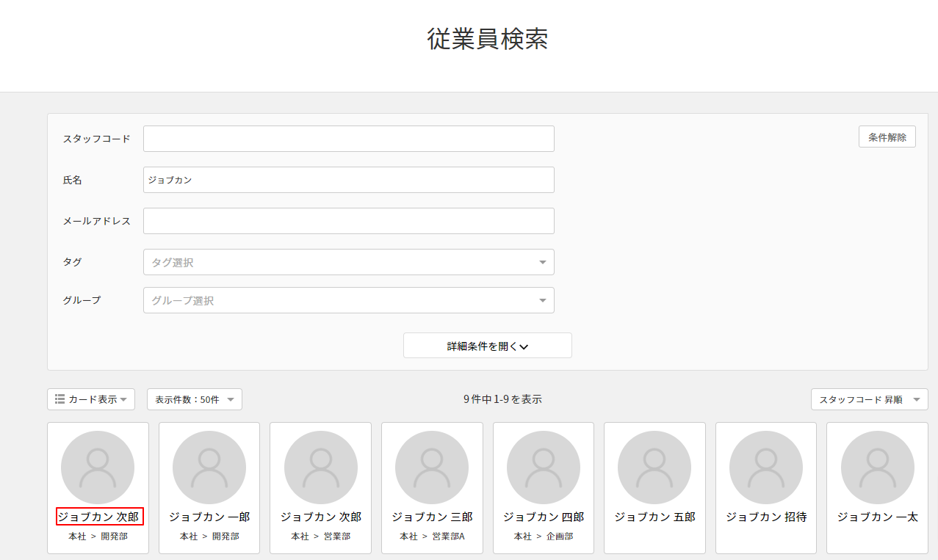The height and width of the screenshot is (560, 938).
Task: Open the カード表示 view switcher
Action: pyautogui.click(x=91, y=399)
